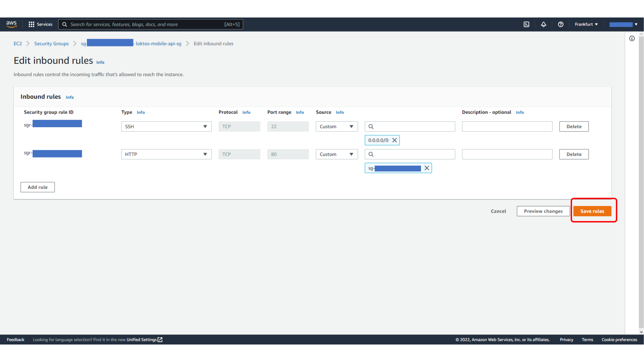Open notifications bell icon

(x=543, y=24)
